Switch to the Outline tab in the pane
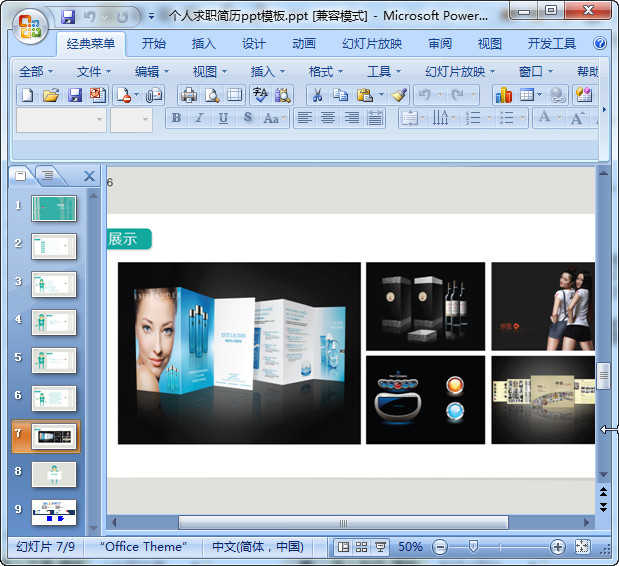619x566 pixels. pos(48,175)
